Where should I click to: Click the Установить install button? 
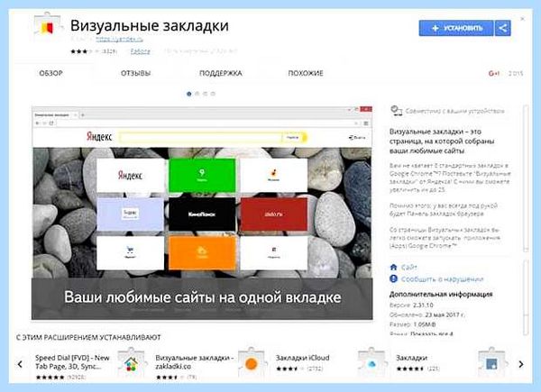(x=456, y=28)
